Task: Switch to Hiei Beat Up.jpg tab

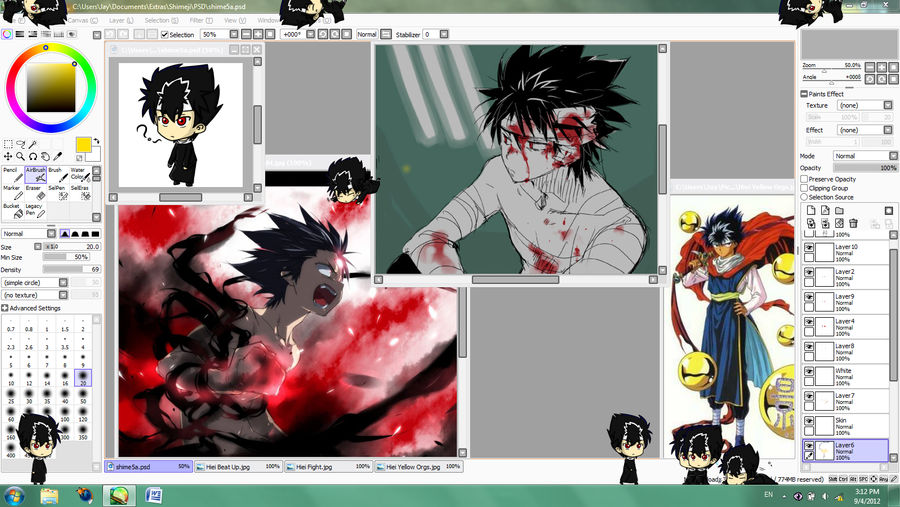Action: coord(238,467)
